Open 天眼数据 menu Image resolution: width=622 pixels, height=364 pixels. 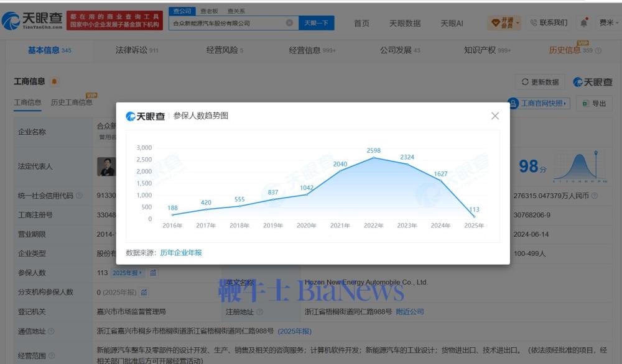(x=405, y=24)
